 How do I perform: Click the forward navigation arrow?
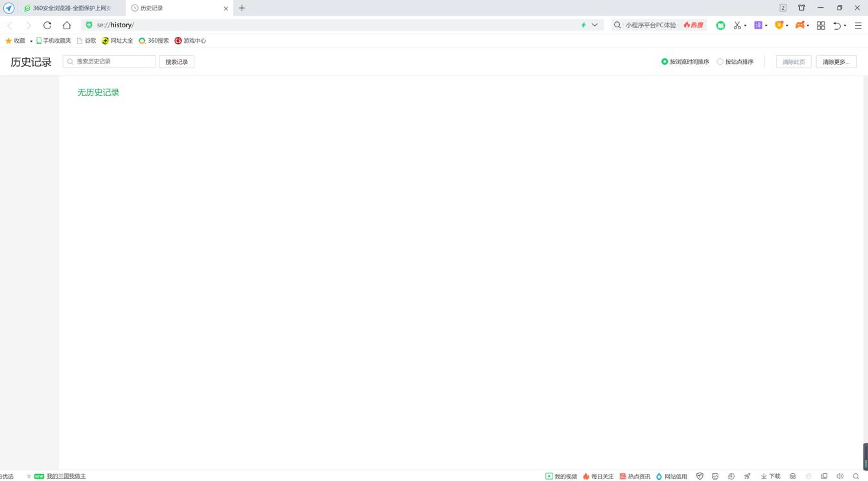tap(29, 25)
